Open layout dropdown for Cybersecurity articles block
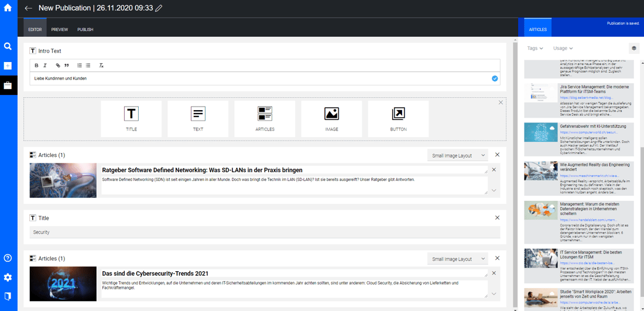This screenshot has height=311, width=644. 458,259
